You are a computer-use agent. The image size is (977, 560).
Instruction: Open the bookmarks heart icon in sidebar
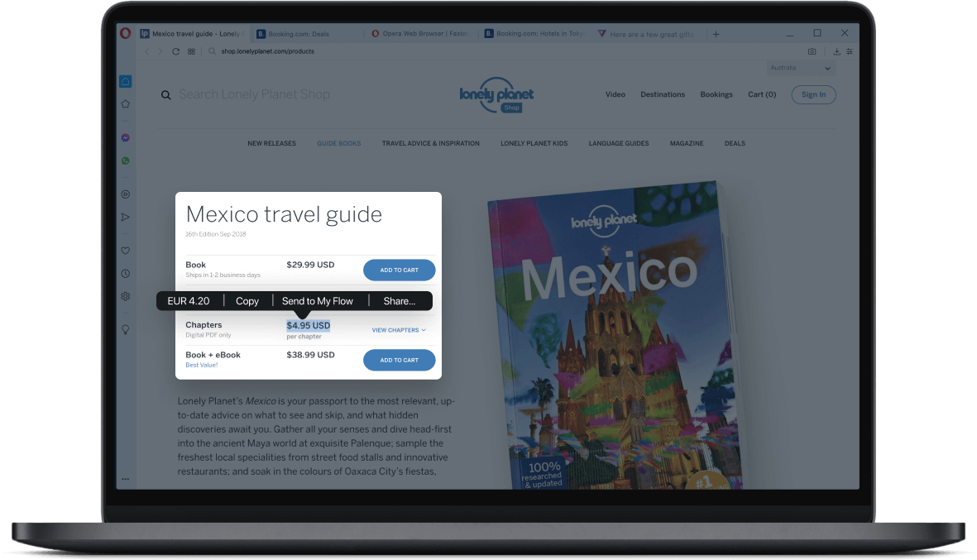tap(125, 250)
